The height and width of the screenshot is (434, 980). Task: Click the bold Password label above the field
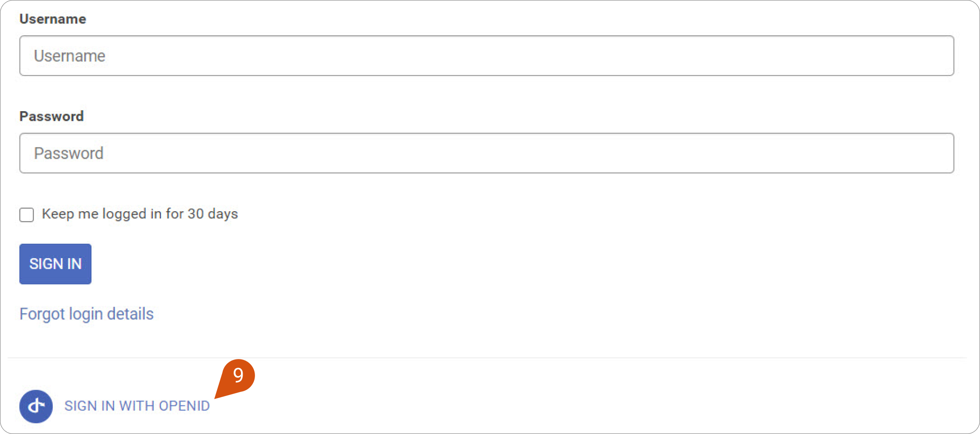(x=52, y=116)
